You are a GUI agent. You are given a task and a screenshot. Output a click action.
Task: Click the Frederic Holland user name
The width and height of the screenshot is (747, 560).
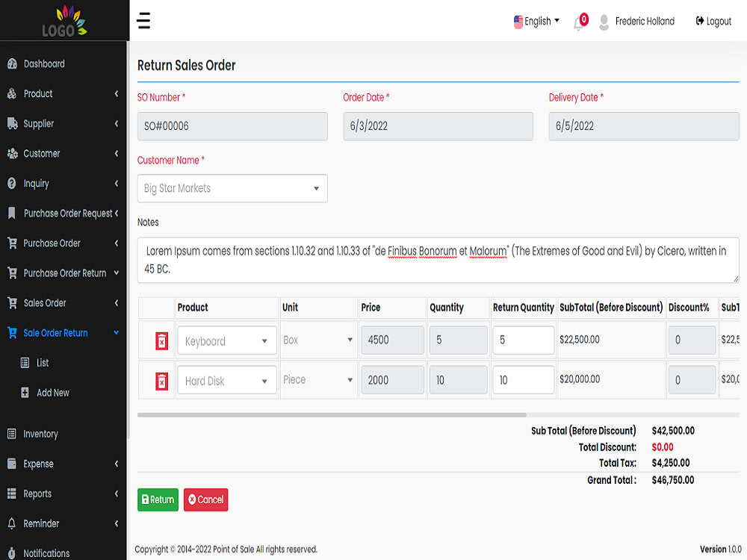pyautogui.click(x=645, y=22)
